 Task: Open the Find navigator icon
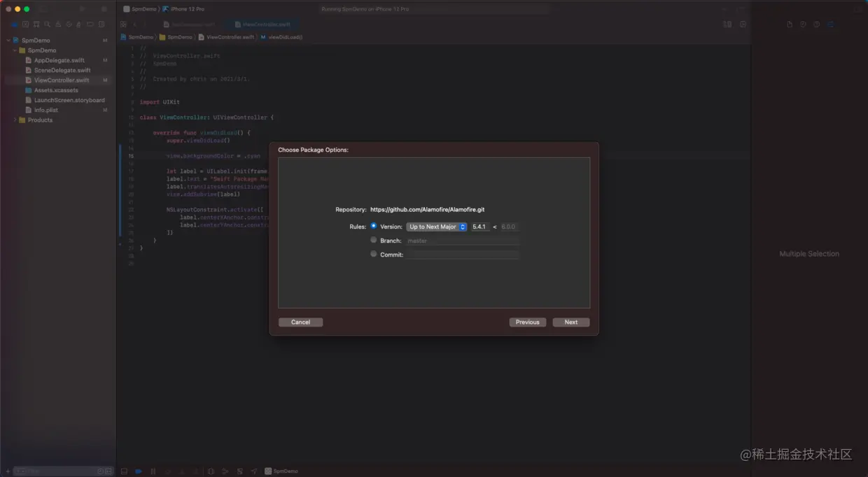[48, 24]
